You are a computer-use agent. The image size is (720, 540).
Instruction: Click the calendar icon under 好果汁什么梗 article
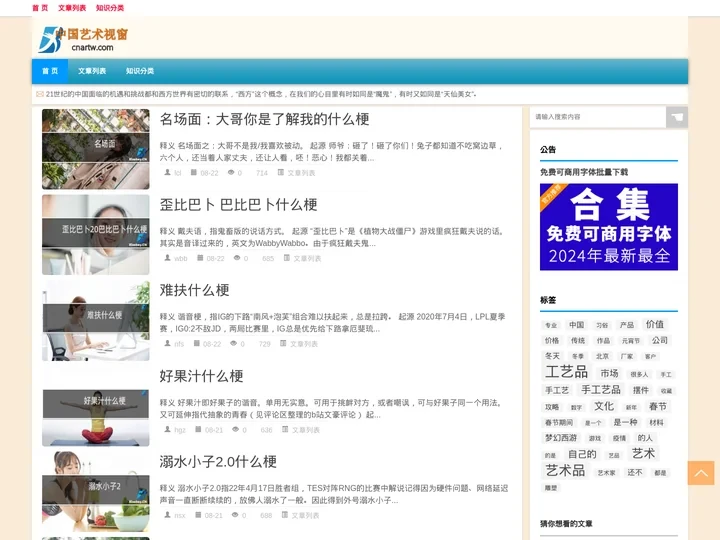click(198, 429)
